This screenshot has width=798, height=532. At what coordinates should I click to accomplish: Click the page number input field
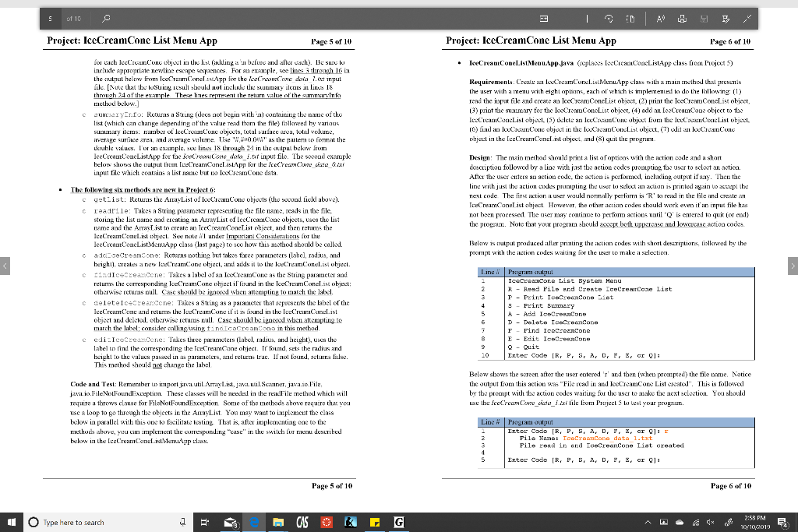(51, 19)
